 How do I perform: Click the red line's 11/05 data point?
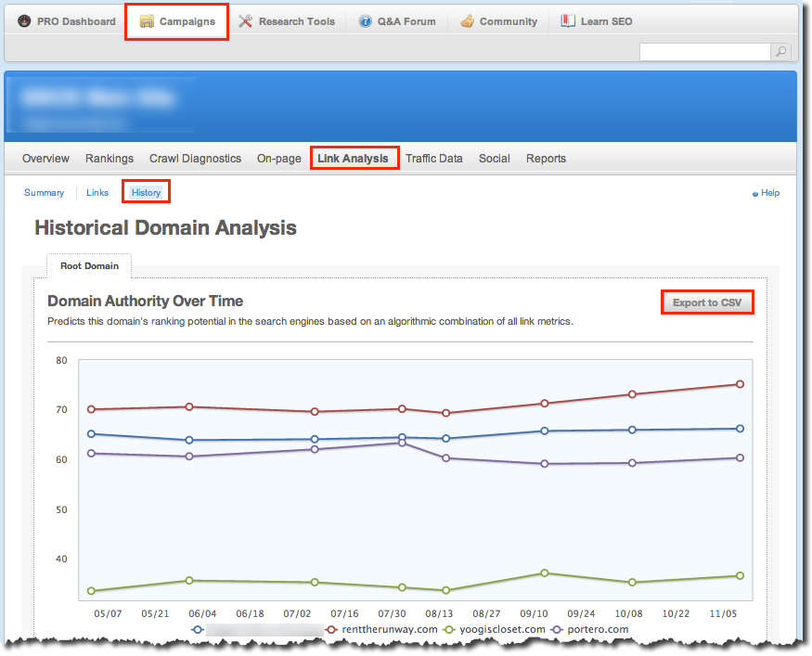(x=740, y=384)
